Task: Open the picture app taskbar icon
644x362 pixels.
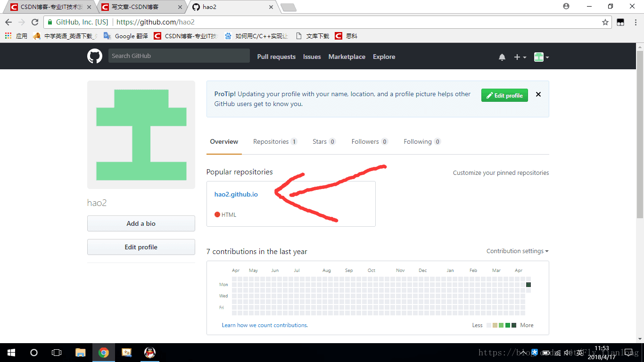Action: click(x=127, y=353)
